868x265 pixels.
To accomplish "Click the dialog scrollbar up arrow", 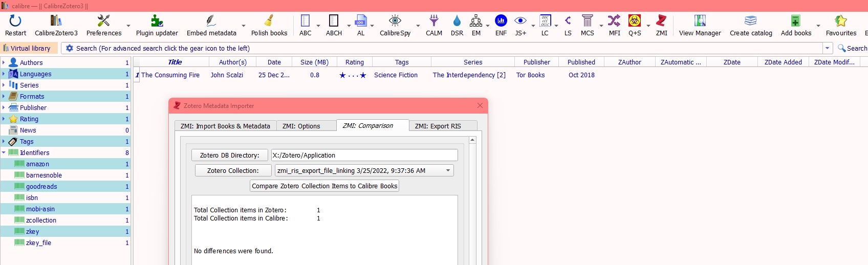I will (x=472, y=140).
